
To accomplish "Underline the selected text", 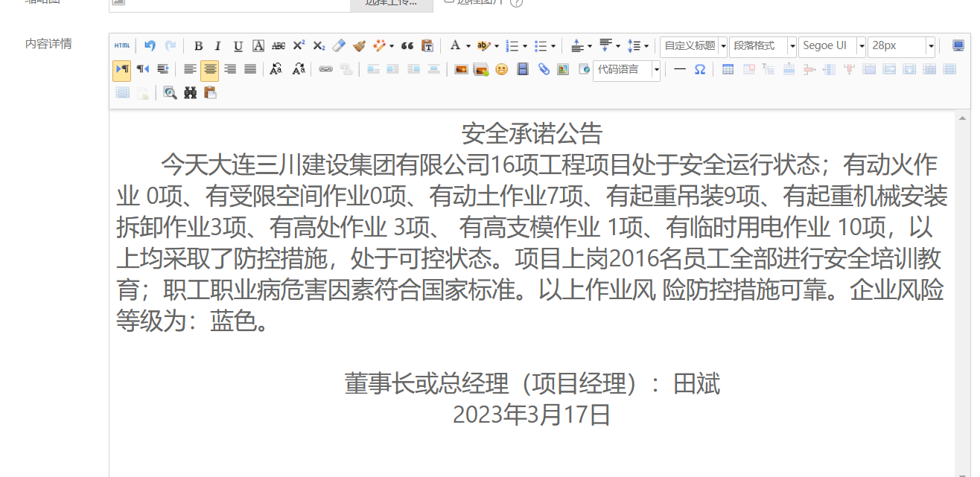I will [x=238, y=45].
